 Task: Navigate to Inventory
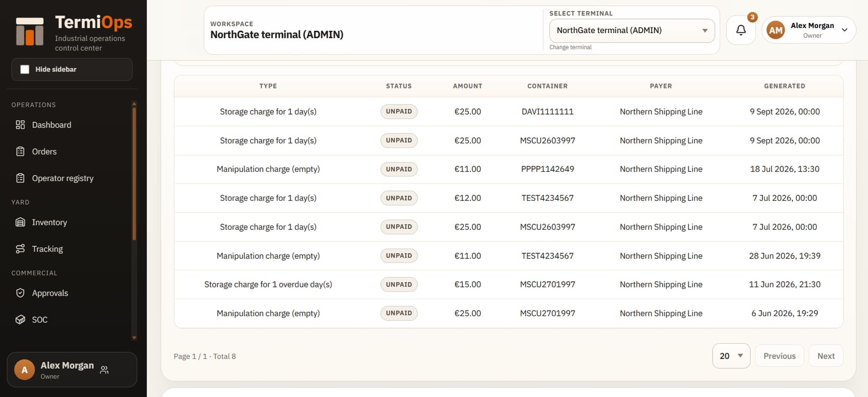[49, 222]
